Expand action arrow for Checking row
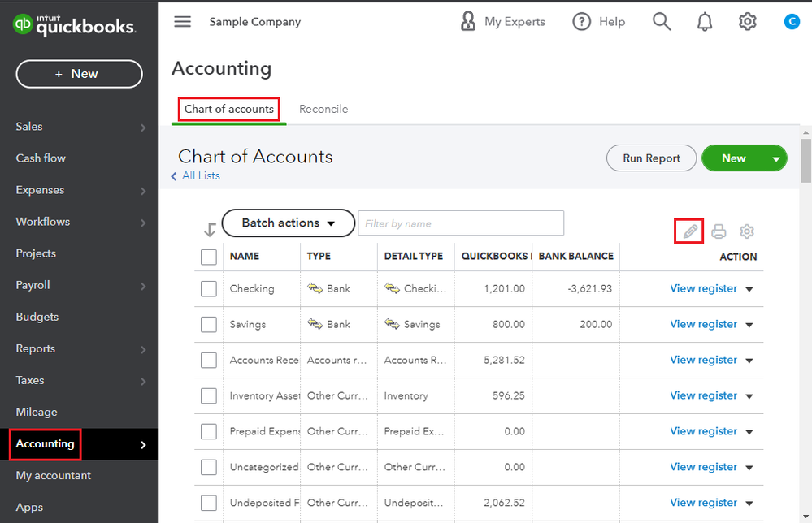 pos(749,289)
